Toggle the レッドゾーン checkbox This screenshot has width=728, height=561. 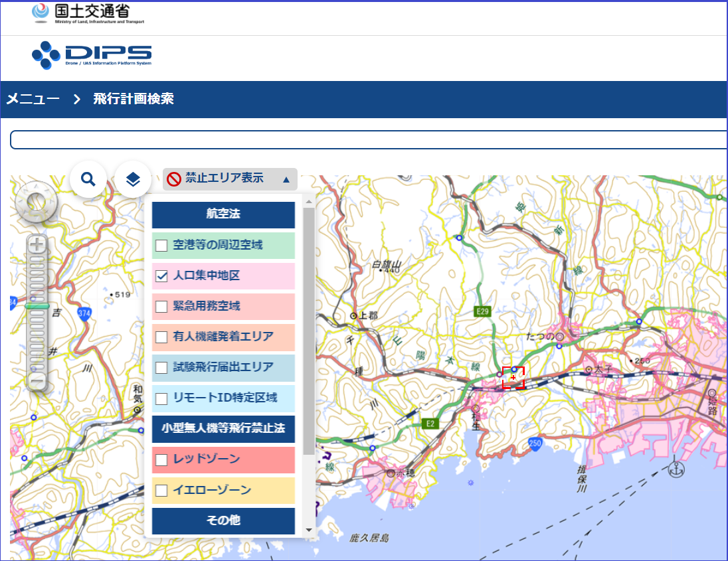coord(161,459)
